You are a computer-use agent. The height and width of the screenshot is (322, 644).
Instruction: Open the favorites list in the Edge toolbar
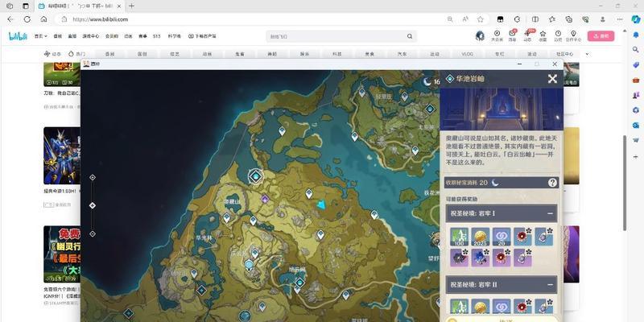click(x=552, y=19)
